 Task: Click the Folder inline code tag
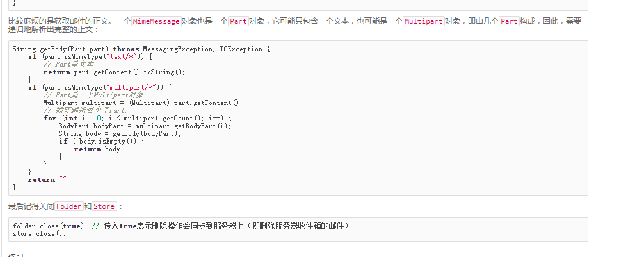[x=69, y=206]
